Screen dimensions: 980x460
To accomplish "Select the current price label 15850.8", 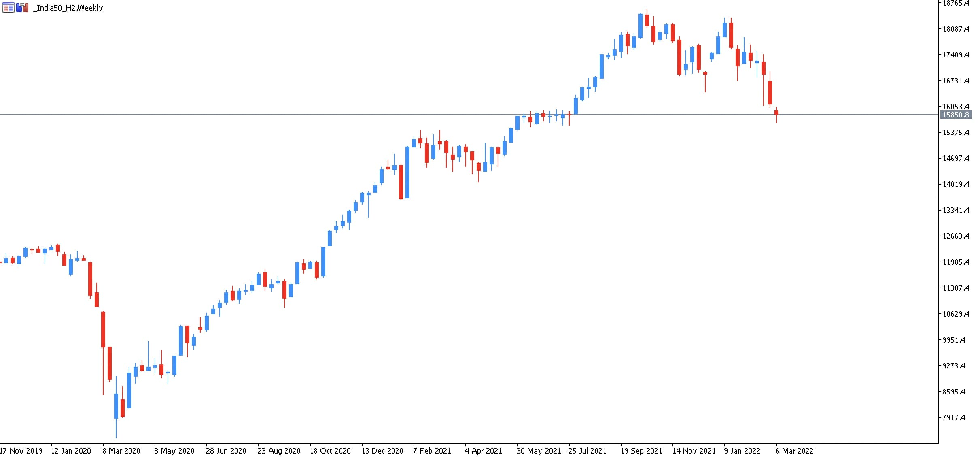I will click(957, 115).
